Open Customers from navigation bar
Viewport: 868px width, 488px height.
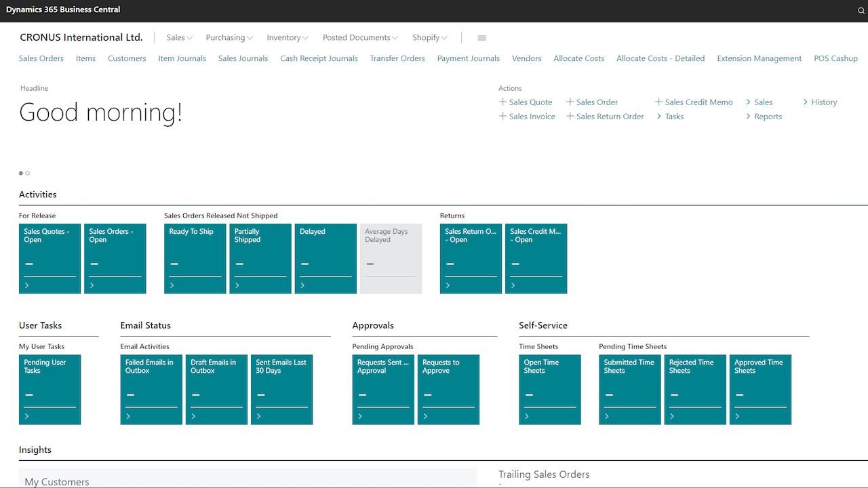pos(127,58)
